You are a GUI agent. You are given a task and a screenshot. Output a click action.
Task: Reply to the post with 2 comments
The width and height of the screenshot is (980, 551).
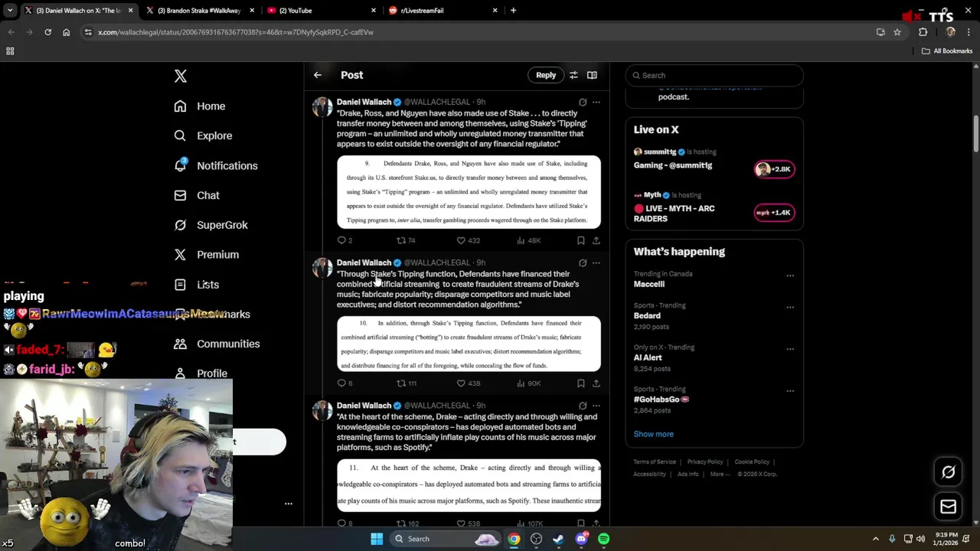pos(345,240)
